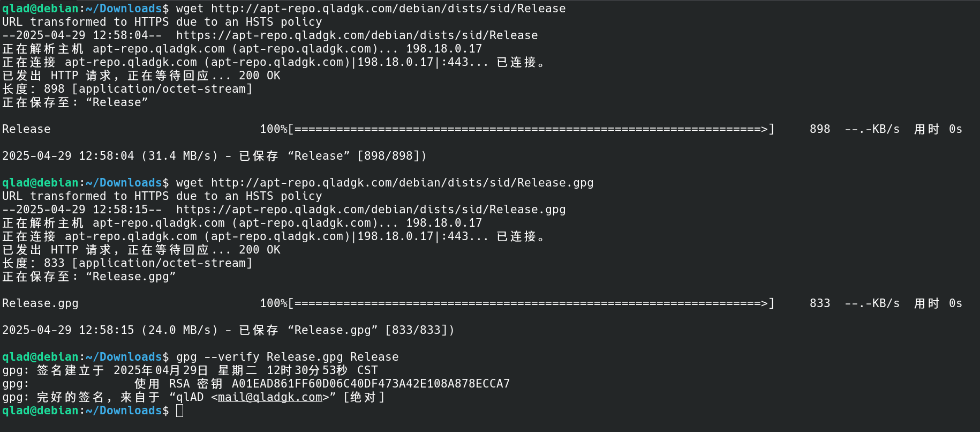Screen dimensions: 980x432
Task: Click the Release.gpg wget command URL
Action: (402, 183)
